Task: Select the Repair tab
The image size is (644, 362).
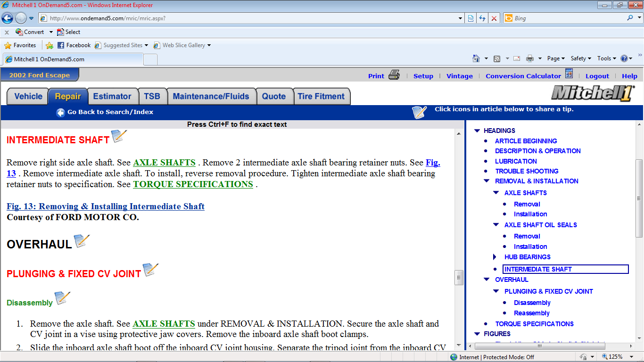Action: click(68, 96)
